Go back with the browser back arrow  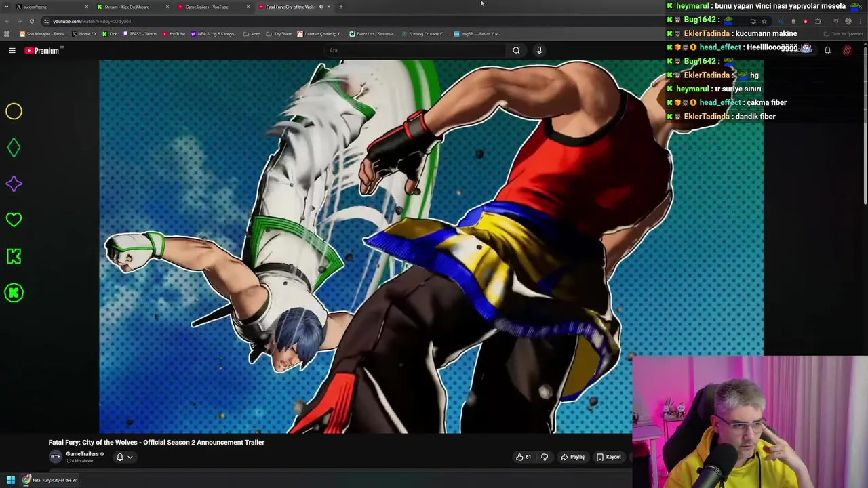(x=7, y=21)
